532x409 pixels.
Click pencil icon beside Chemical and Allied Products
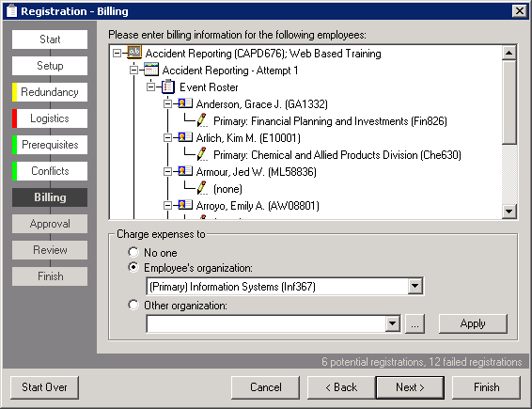[x=202, y=154]
